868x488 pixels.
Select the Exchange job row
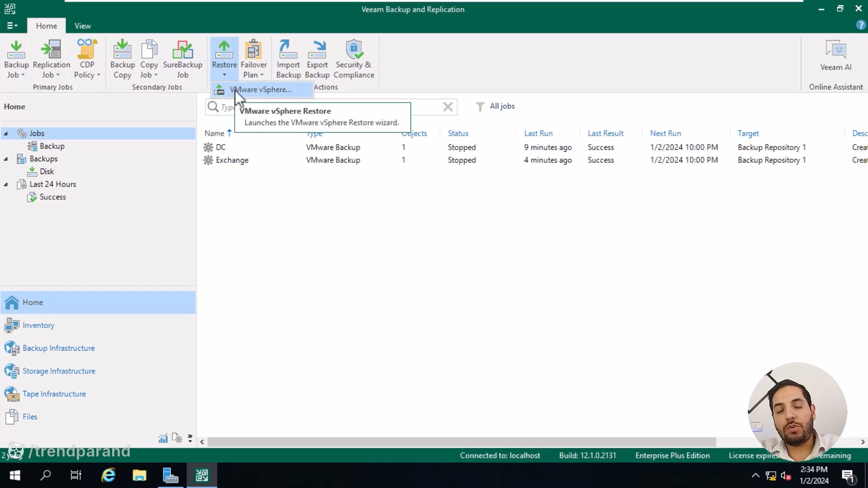pyautogui.click(x=533, y=160)
